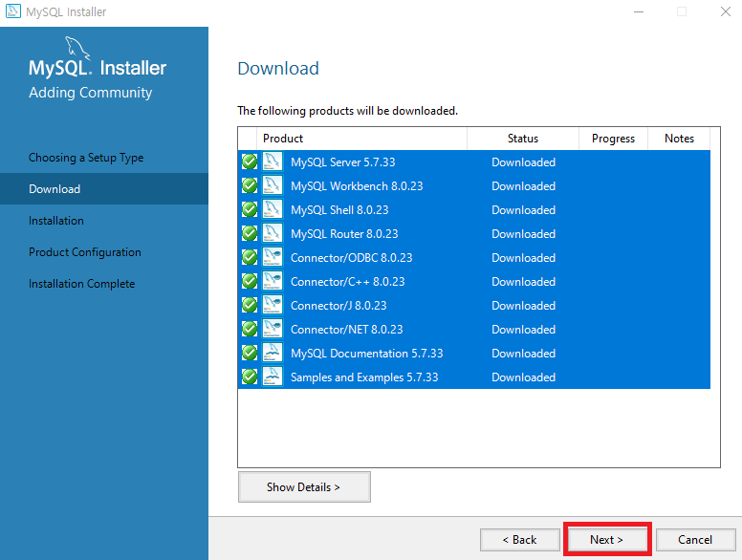Image resolution: width=742 pixels, height=560 pixels.
Task: Select the Installation Complete step
Action: tap(82, 284)
